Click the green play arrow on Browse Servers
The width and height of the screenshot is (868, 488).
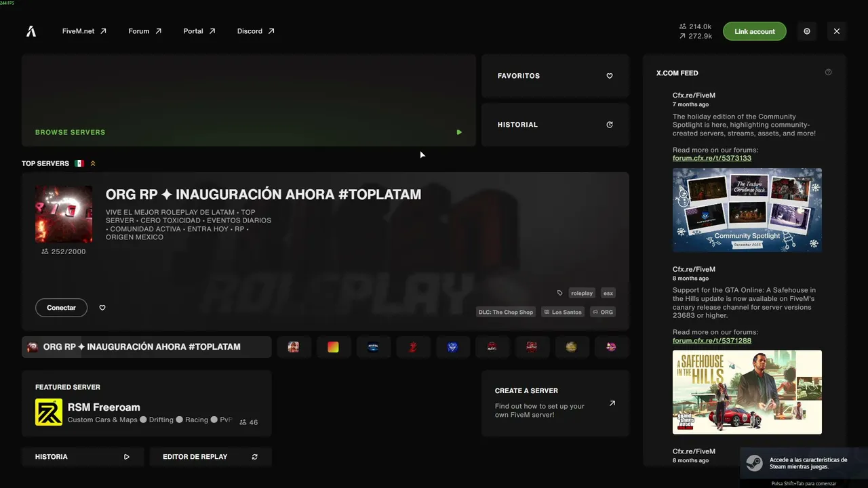[459, 132]
